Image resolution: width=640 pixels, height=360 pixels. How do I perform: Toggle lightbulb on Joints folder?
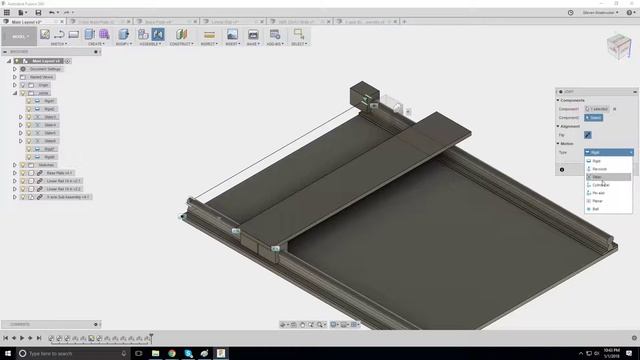click(x=23, y=93)
